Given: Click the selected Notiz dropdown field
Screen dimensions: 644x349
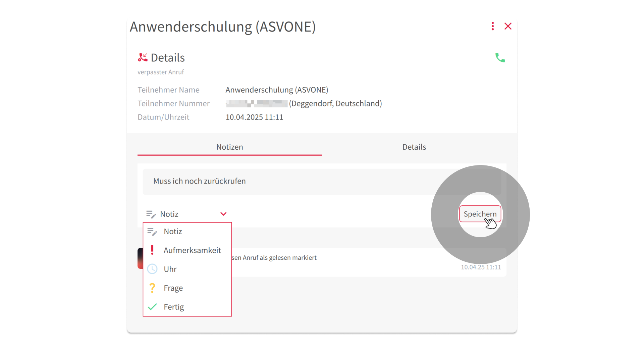Looking at the screenshot, I should (181, 214).
